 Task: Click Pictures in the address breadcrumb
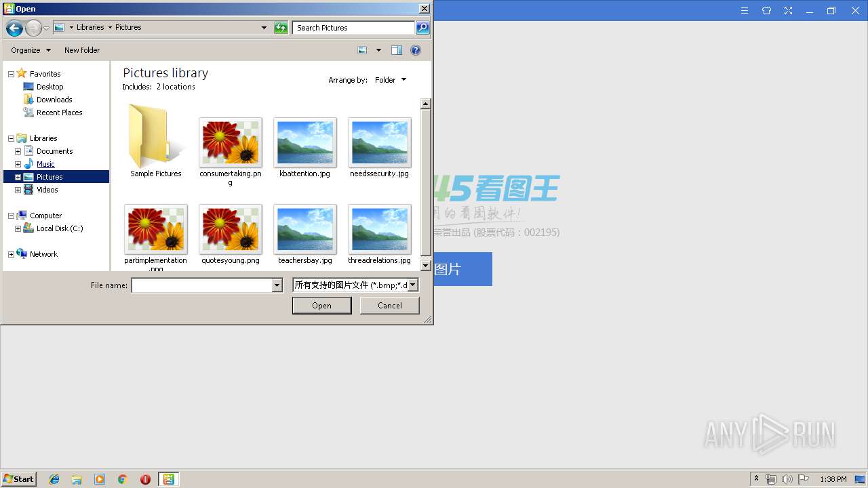(128, 27)
